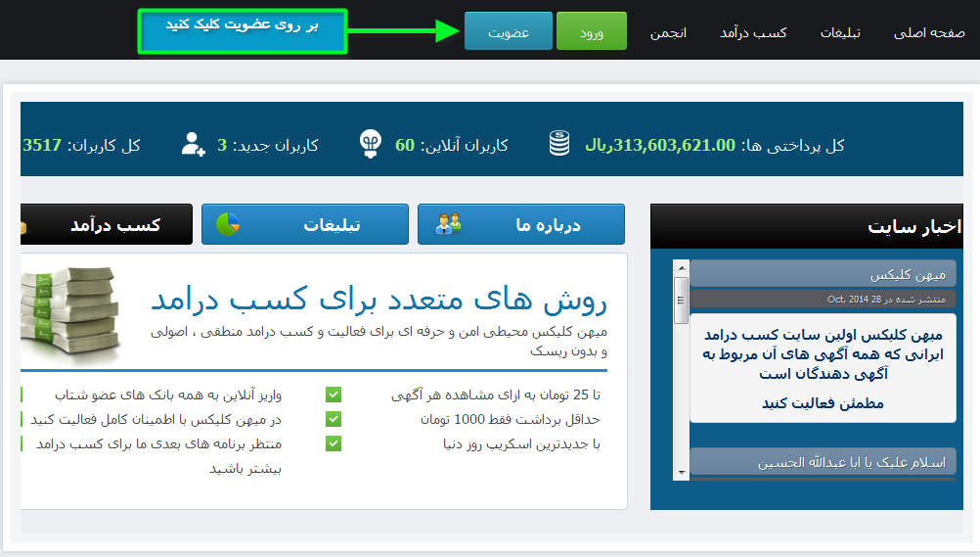Click green checkmark beside واریز آنلاین line
Viewport: 980px width, 557px height.
(x=334, y=395)
